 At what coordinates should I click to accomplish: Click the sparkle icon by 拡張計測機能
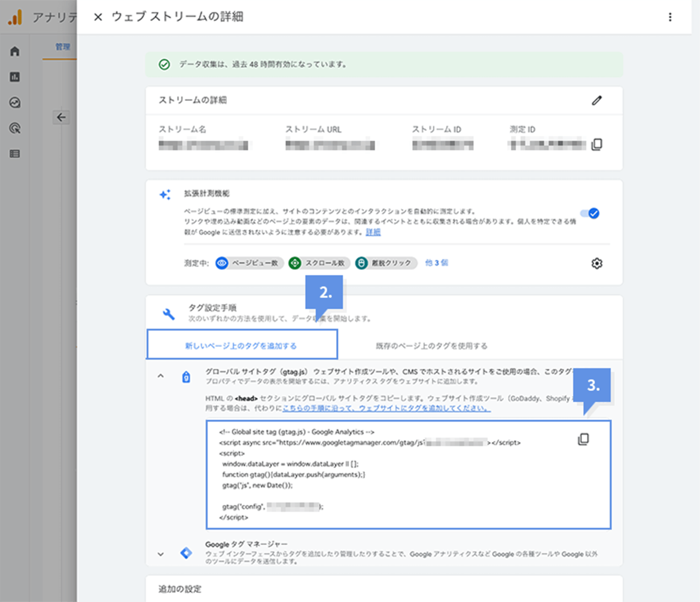(x=165, y=194)
